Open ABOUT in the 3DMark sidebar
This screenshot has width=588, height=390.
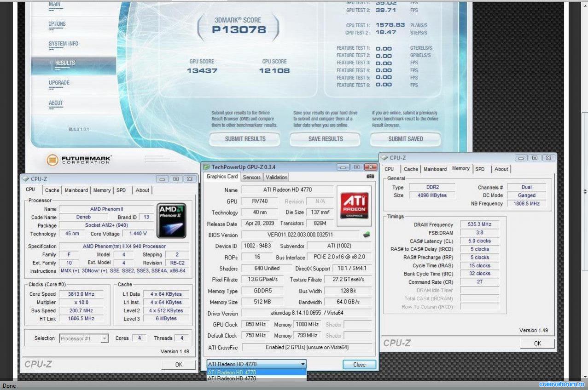tap(56, 103)
